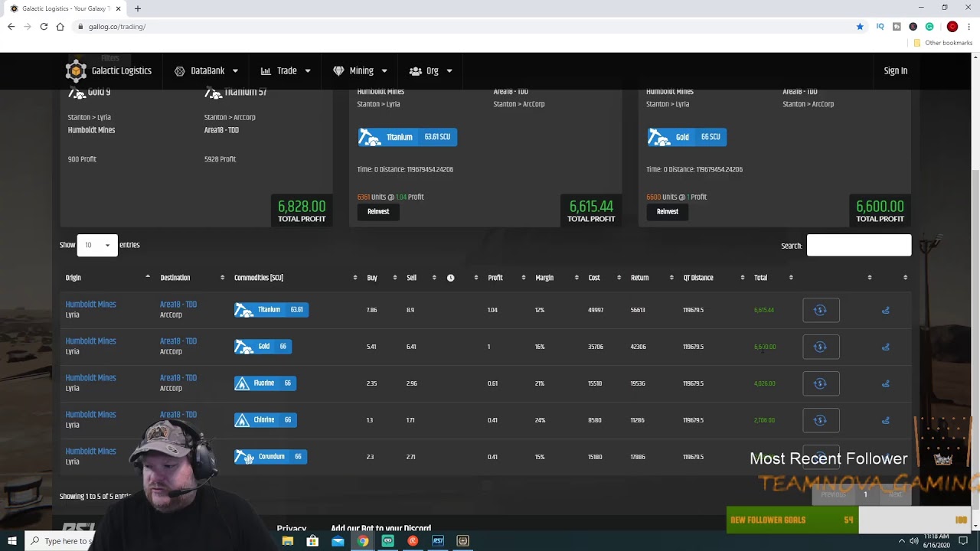
Task: Click reinvest icon in Chlorine row
Action: (x=821, y=420)
